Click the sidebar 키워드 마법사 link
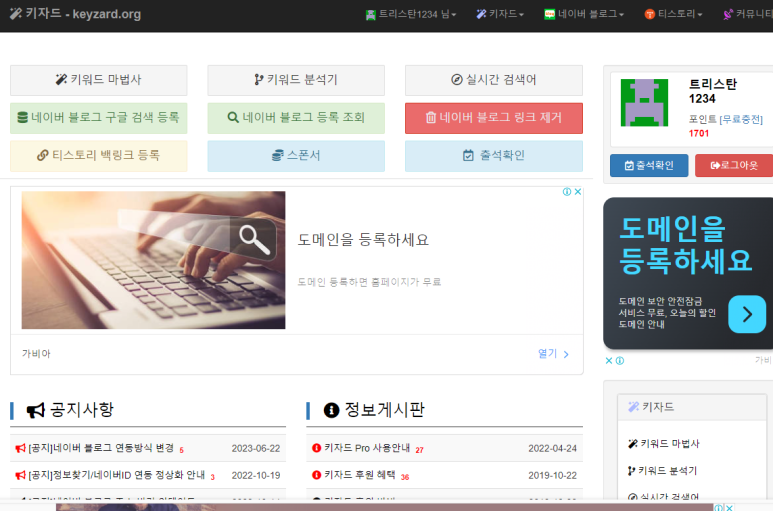 (x=664, y=443)
